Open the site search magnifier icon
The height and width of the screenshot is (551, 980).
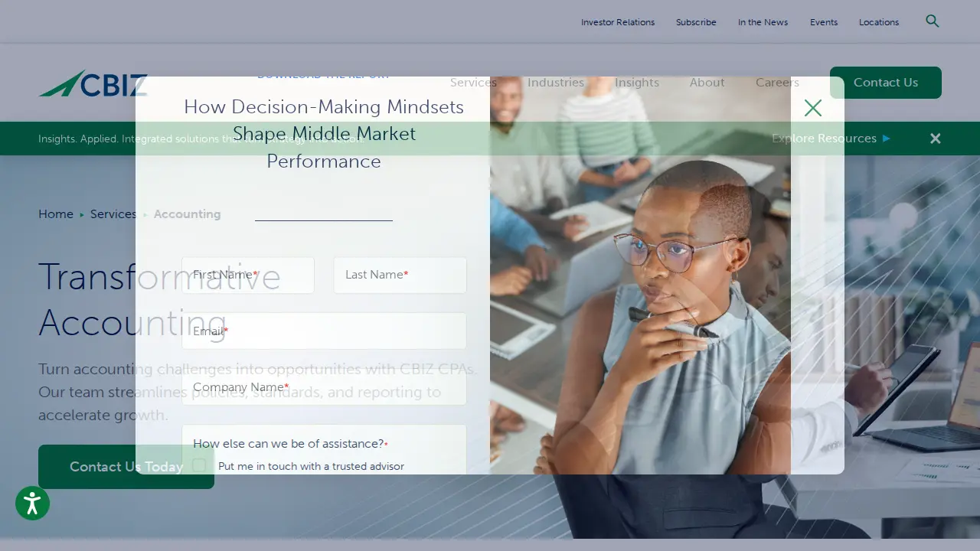click(x=932, y=21)
